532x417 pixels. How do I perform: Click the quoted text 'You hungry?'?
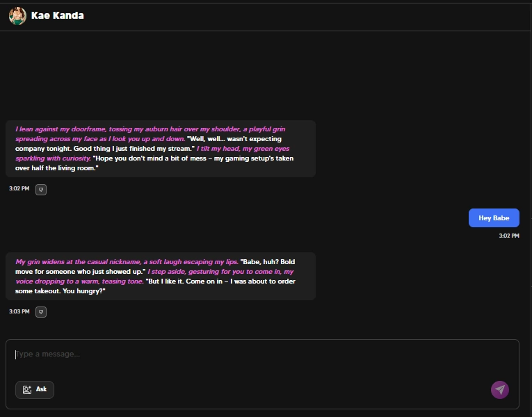[84, 291]
